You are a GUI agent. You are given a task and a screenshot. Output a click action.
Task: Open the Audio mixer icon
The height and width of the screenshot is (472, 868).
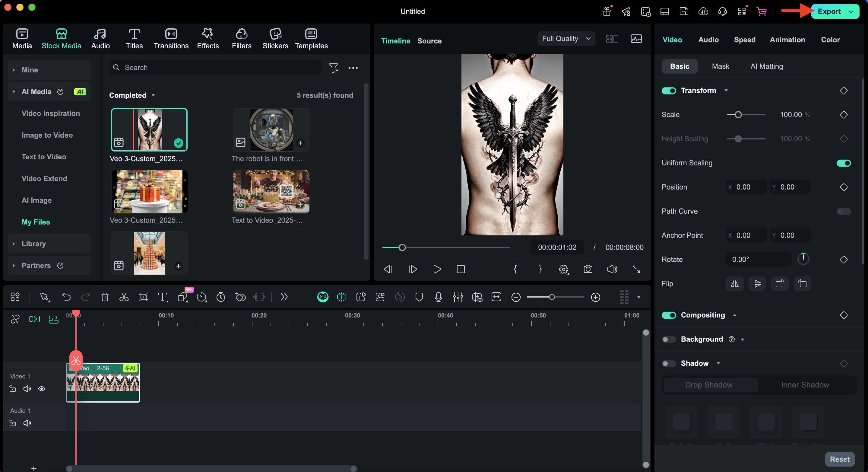(x=458, y=297)
